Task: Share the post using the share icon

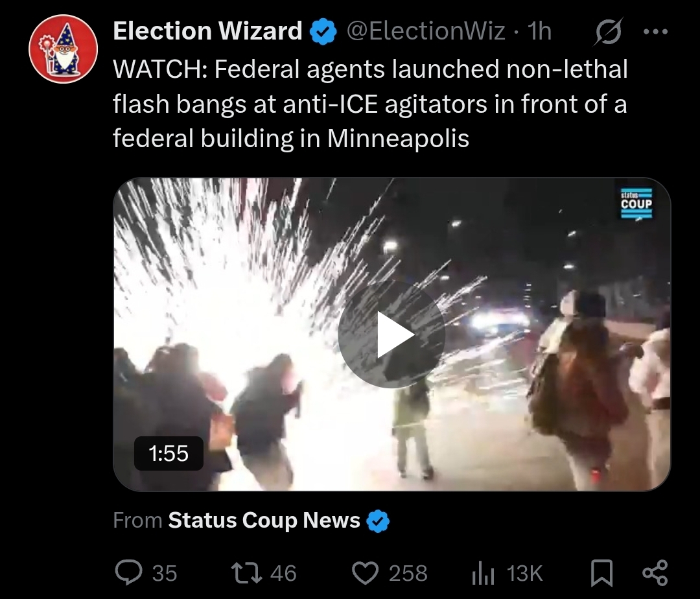Action: (655, 572)
